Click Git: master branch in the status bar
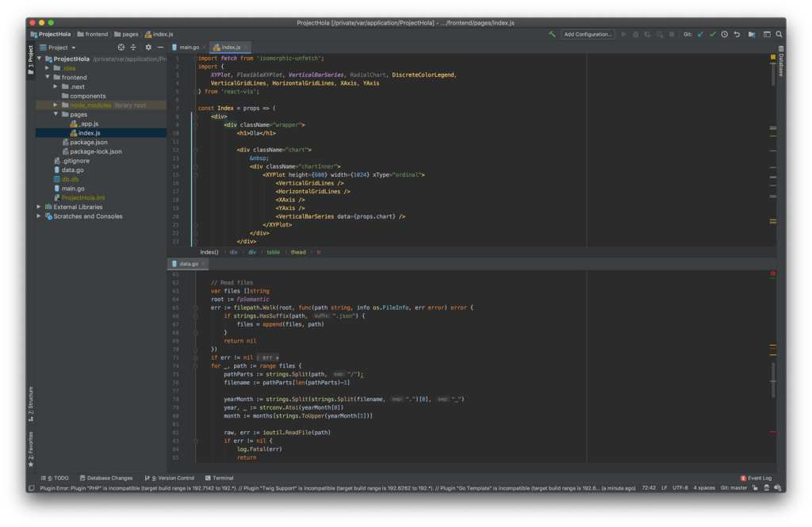This screenshot has height=527, width=812. click(x=733, y=487)
